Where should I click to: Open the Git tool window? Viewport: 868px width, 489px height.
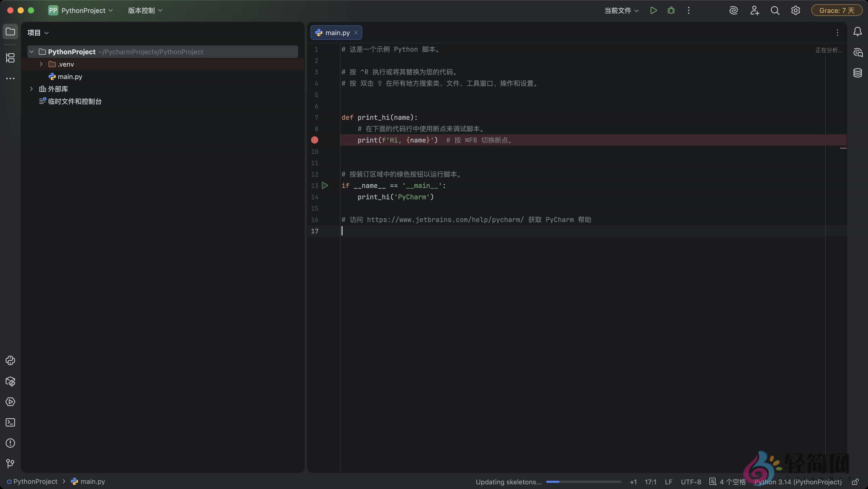(10, 464)
